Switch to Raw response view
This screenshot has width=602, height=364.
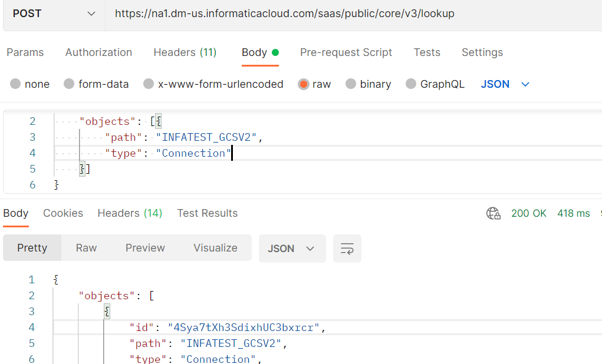87,248
